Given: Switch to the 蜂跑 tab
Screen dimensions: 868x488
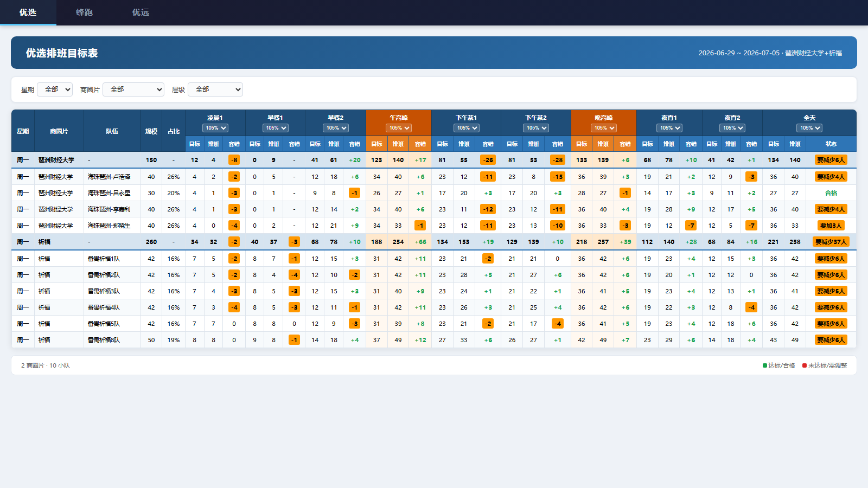Looking at the screenshot, I should pyautogui.click(x=84, y=12).
